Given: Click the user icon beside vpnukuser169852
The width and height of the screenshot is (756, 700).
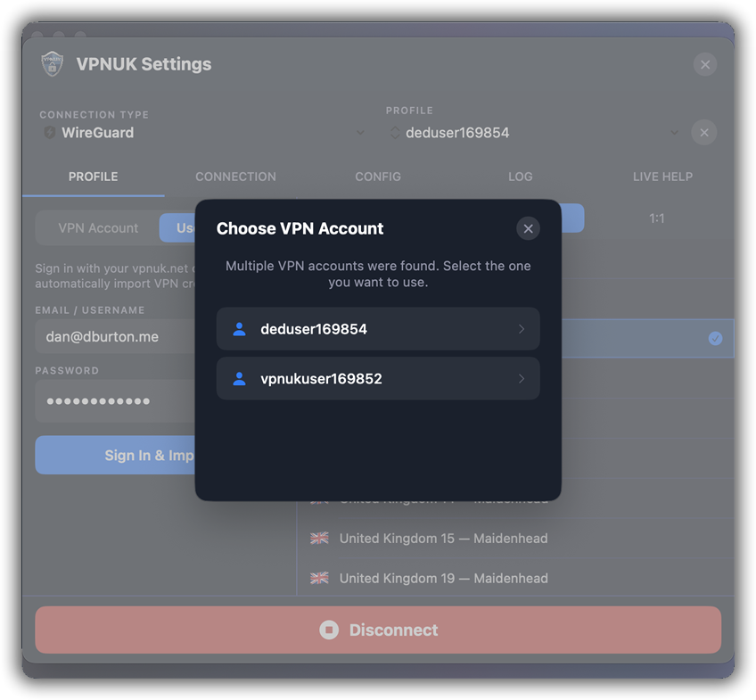Looking at the screenshot, I should tap(239, 378).
